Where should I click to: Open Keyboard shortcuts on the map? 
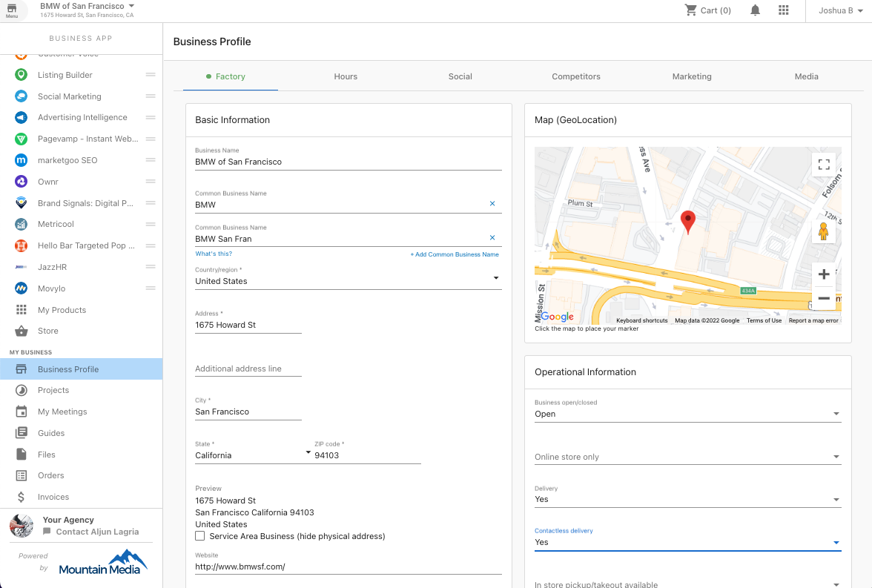(642, 320)
